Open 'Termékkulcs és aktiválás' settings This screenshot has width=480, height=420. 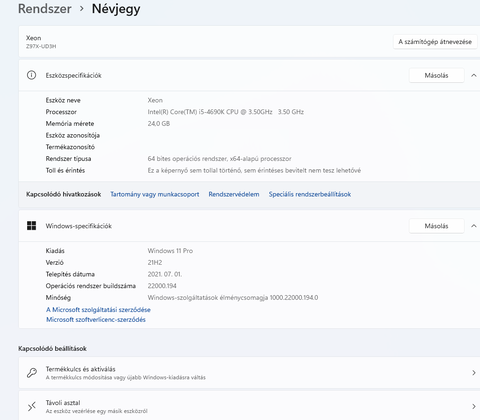tap(249, 373)
